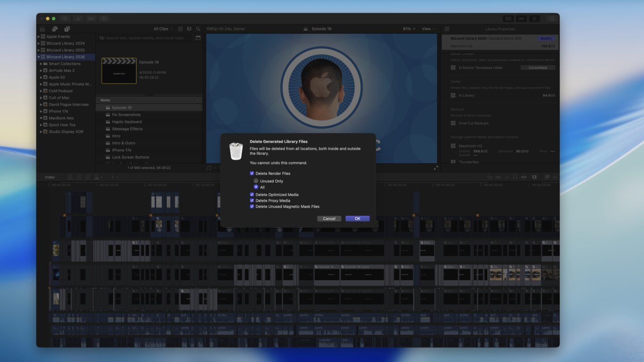Check Delete Render Files checkbox
Screen dimensions: 644x362
tap(252, 173)
